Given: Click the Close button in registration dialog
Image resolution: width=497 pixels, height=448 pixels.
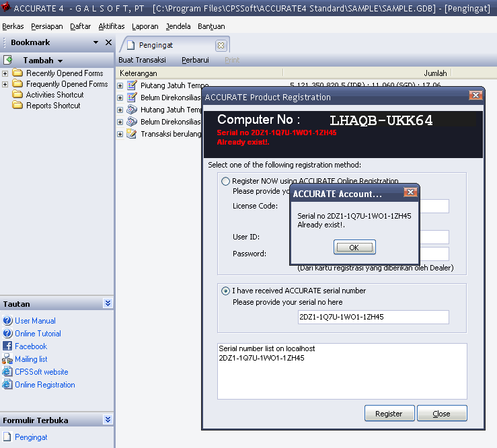Looking at the screenshot, I should click(x=442, y=413).
